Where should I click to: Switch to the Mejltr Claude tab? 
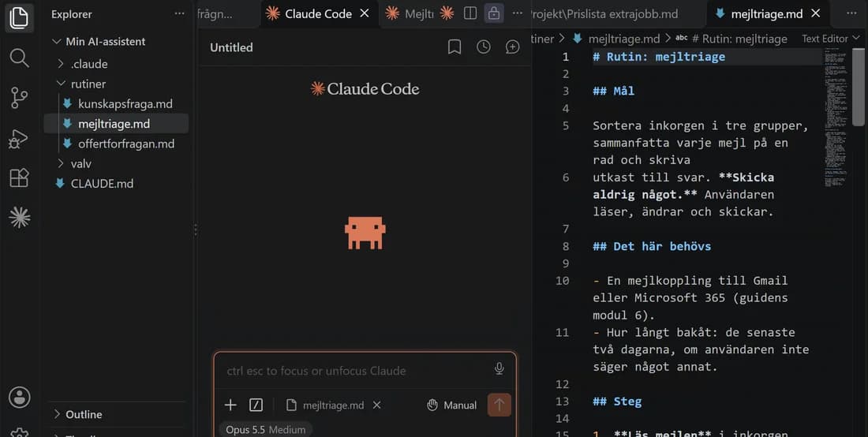pyautogui.click(x=410, y=13)
